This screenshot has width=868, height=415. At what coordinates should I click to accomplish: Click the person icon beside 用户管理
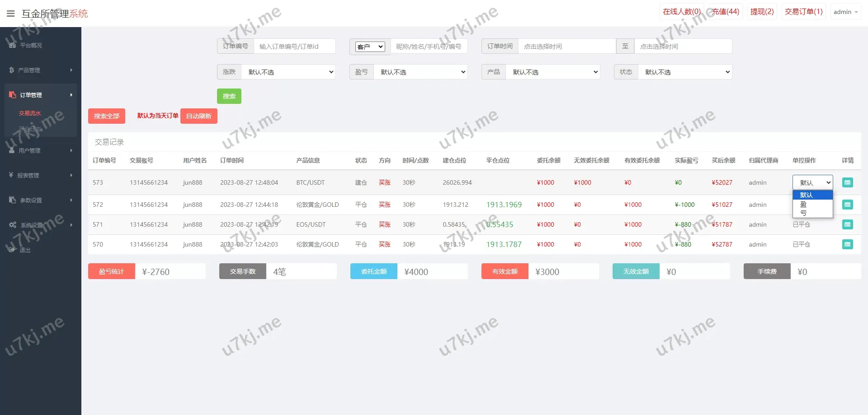coord(12,150)
